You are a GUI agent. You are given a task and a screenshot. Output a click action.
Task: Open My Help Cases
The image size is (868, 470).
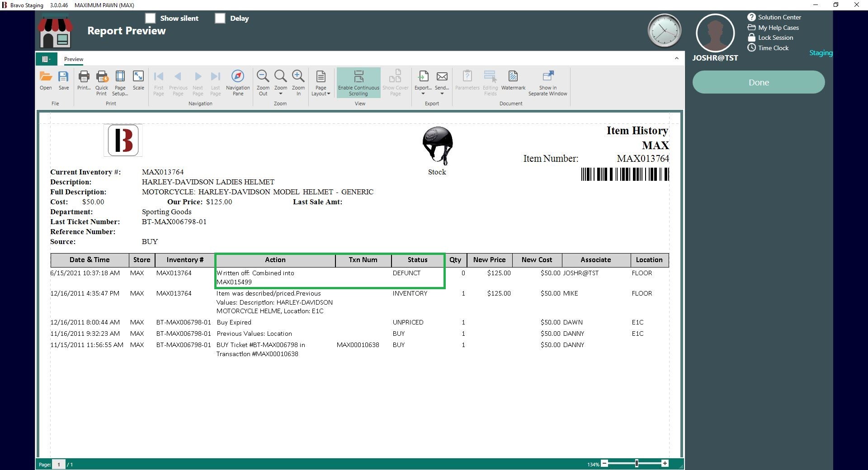[x=774, y=28]
